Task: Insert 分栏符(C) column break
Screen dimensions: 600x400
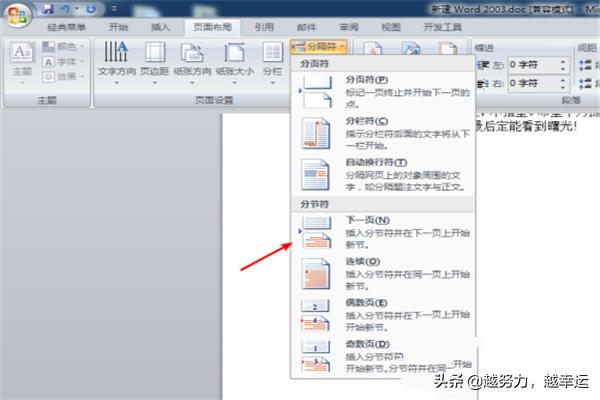Action: (383, 133)
